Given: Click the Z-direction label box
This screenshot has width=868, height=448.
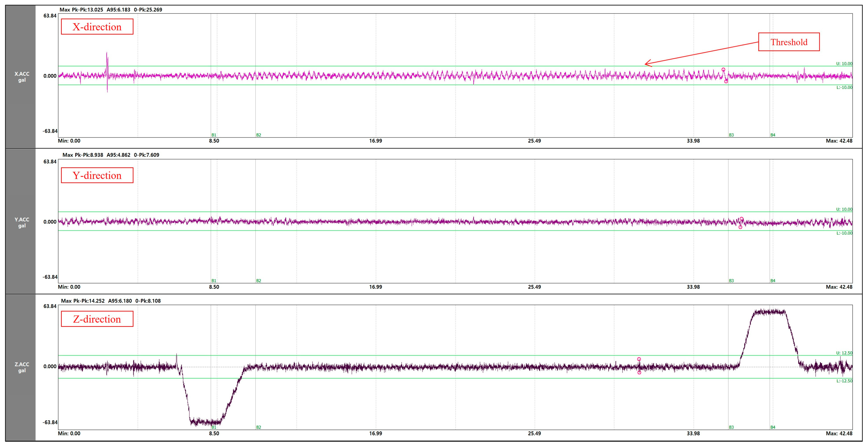Looking at the screenshot, I should click(x=97, y=319).
